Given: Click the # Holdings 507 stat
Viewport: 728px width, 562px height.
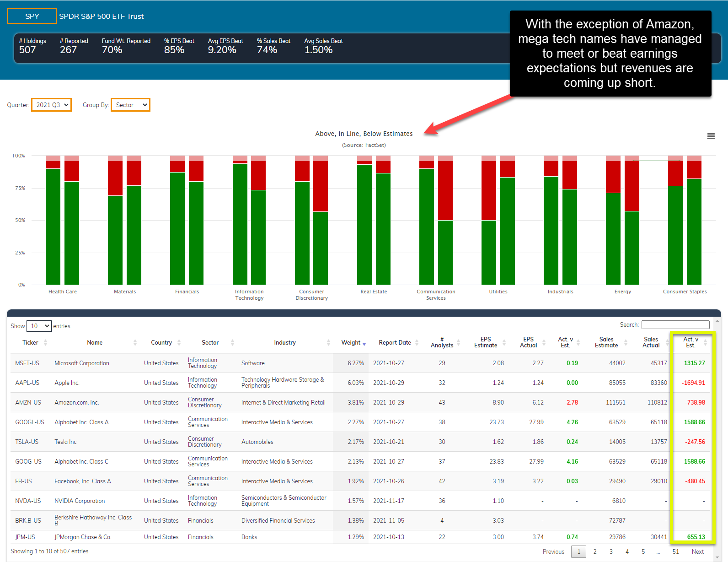Looking at the screenshot, I should pos(32,46).
